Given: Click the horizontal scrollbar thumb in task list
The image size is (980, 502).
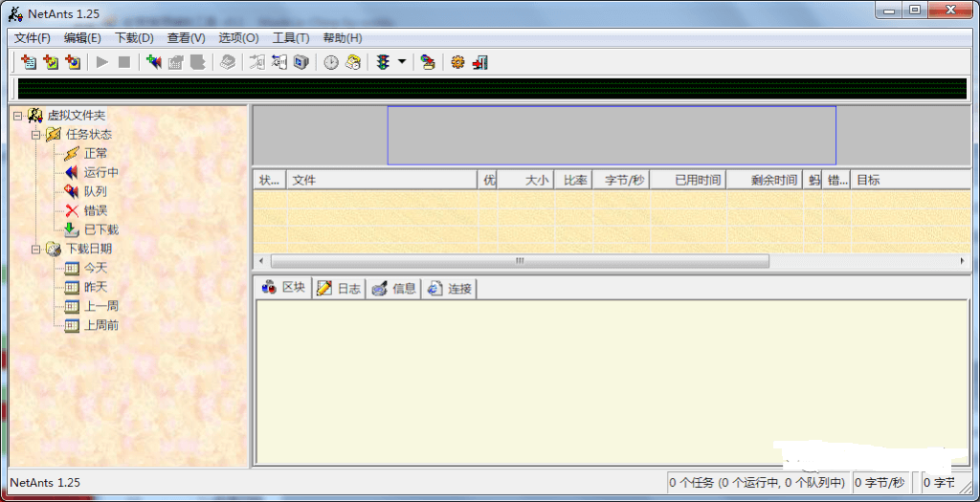Looking at the screenshot, I should click(520, 261).
